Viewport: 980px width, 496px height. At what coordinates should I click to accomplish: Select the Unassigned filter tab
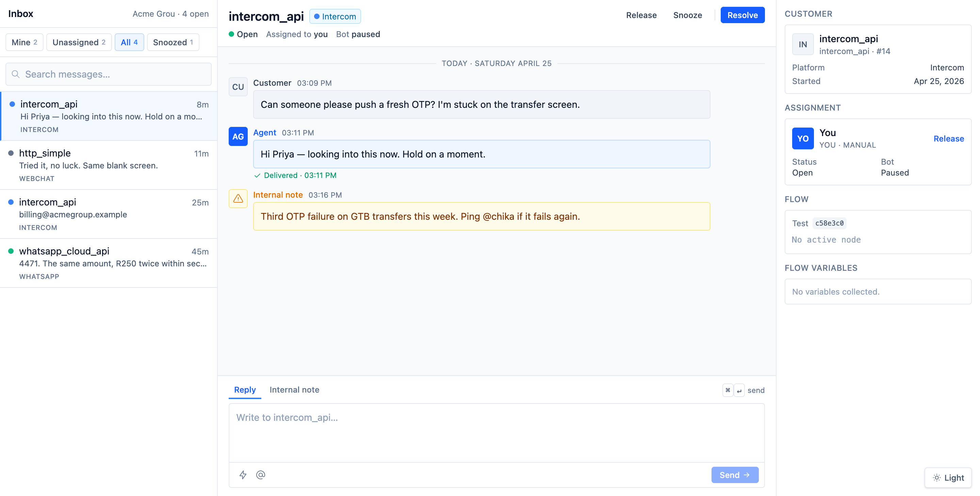point(79,42)
